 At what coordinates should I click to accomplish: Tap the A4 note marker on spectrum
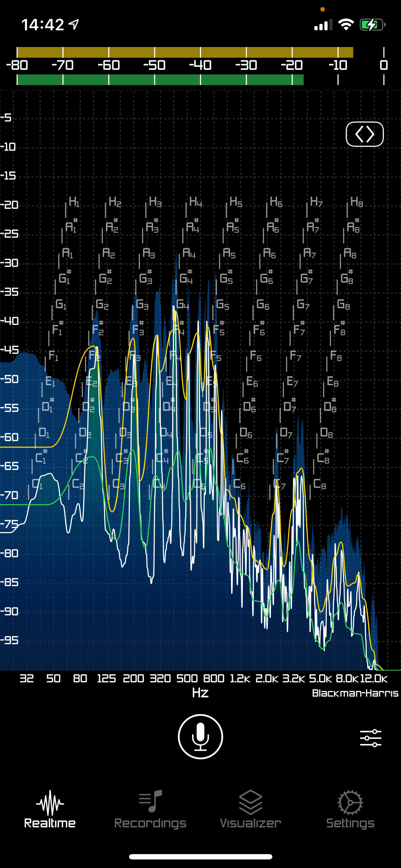189,253
